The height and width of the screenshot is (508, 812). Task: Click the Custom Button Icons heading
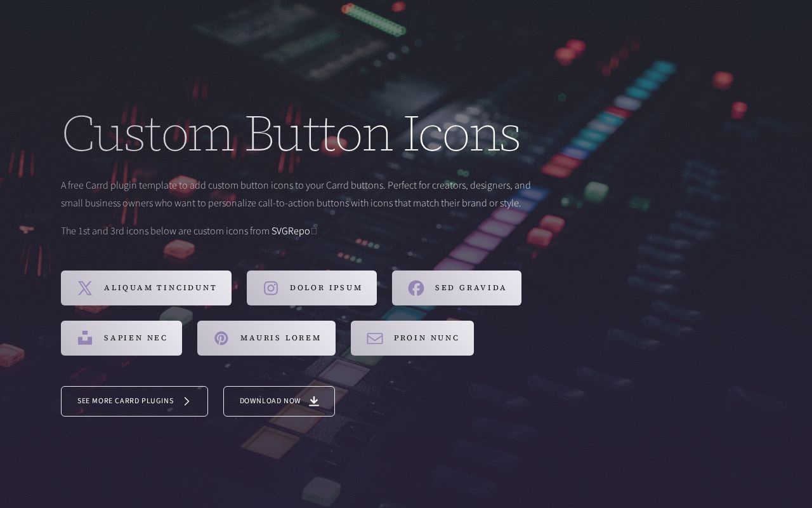click(291, 134)
